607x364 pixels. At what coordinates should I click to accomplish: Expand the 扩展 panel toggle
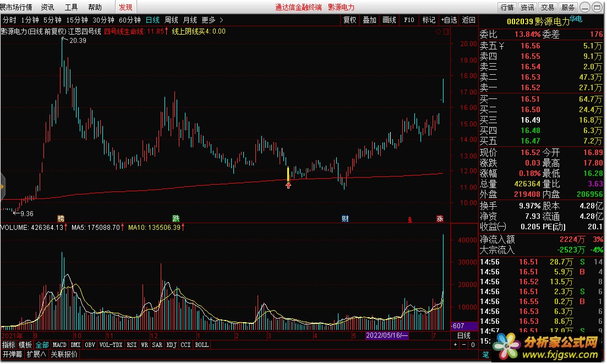(x=36, y=354)
